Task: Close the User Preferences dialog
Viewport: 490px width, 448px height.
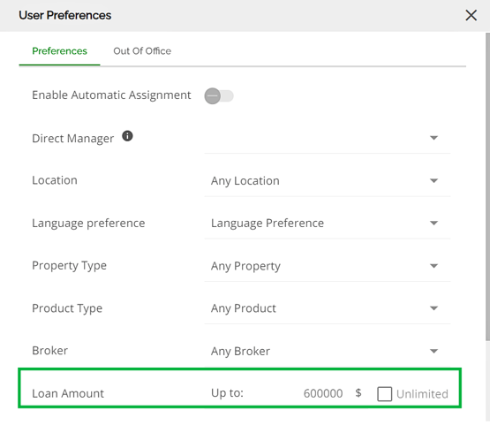Action: click(x=471, y=15)
